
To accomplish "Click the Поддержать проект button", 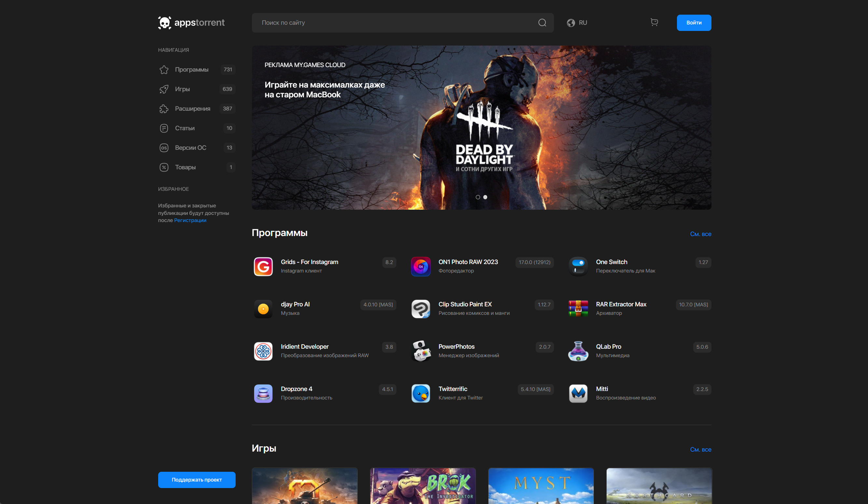I will tap(197, 480).
